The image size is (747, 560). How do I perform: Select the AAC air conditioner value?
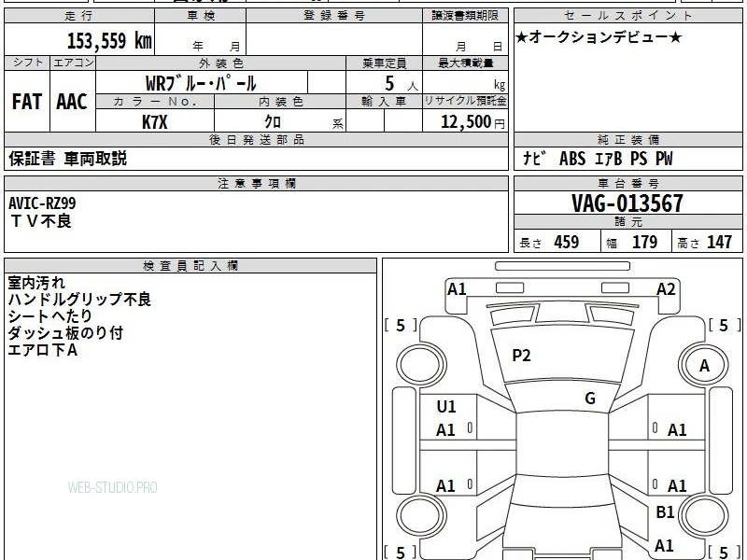point(72,102)
